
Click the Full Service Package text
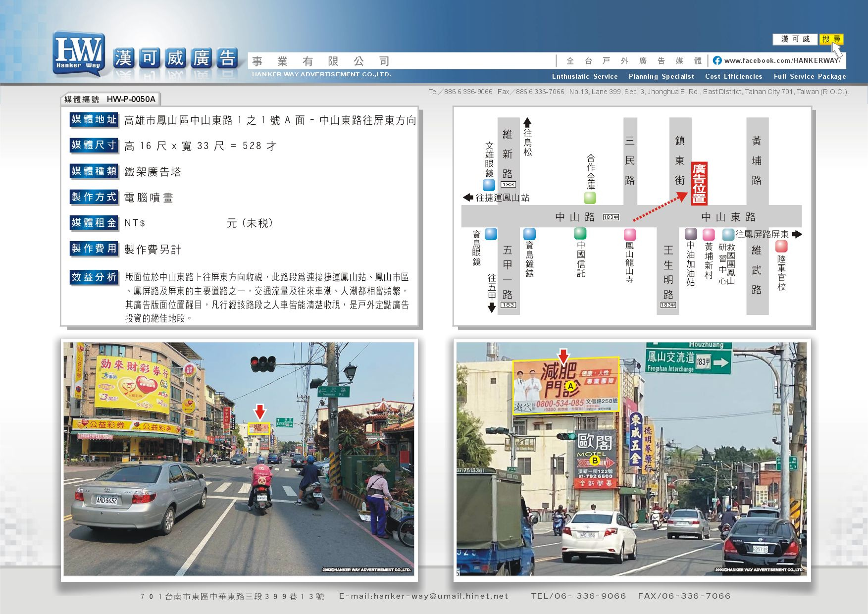click(x=810, y=76)
